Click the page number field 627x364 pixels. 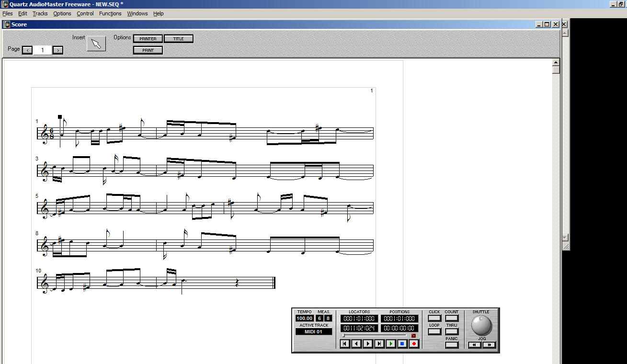point(42,50)
